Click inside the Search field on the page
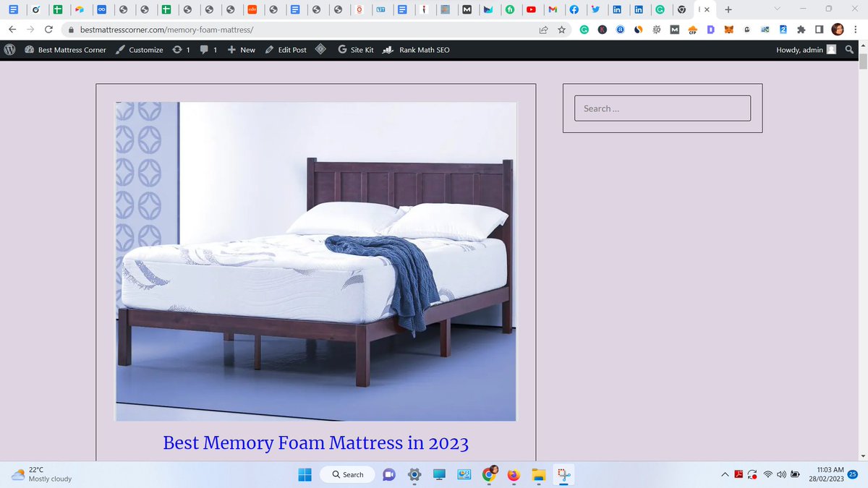The width and height of the screenshot is (868, 488). tap(662, 108)
